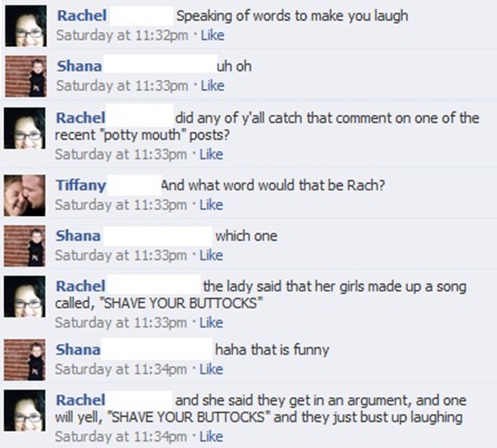497x448 pixels.
Task: Click Rachel's name on the 'song called' comment
Action: click(80, 286)
